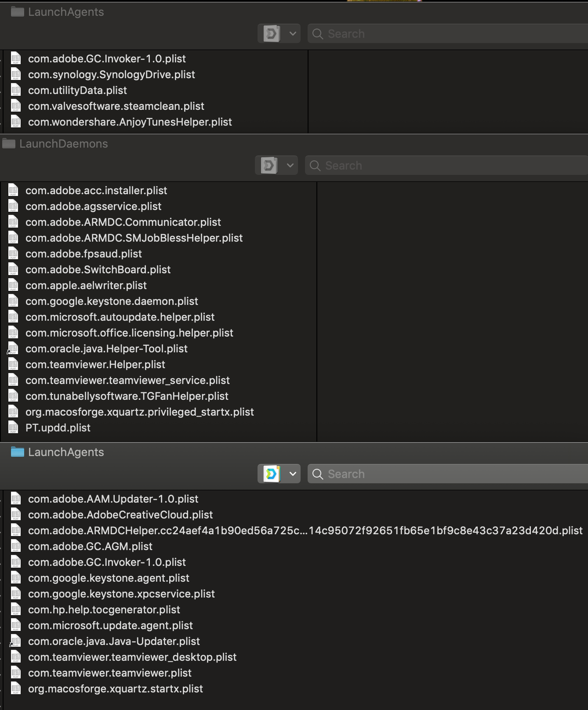Screen dimensions: 588x710
Task: Focus Search field in window listing com.adobe.GC.AGM.plist
Action: pos(448,474)
